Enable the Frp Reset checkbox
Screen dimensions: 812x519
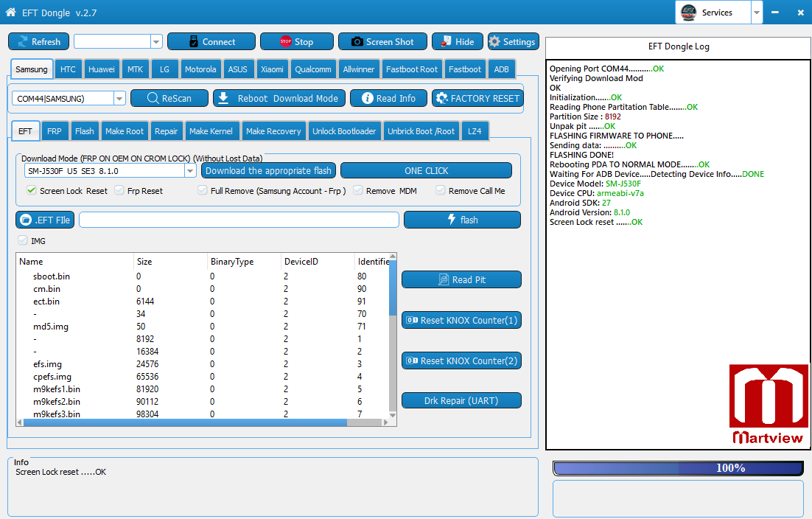pos(119,190)
